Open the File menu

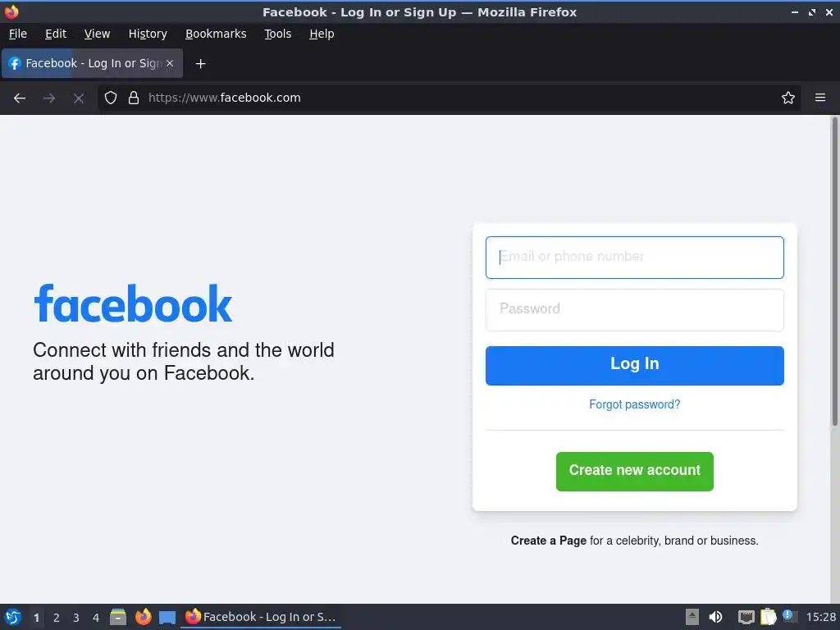coord(18,34)
